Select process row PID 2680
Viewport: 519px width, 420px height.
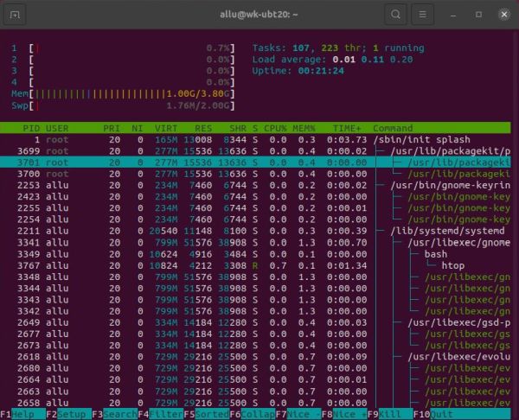255,368
